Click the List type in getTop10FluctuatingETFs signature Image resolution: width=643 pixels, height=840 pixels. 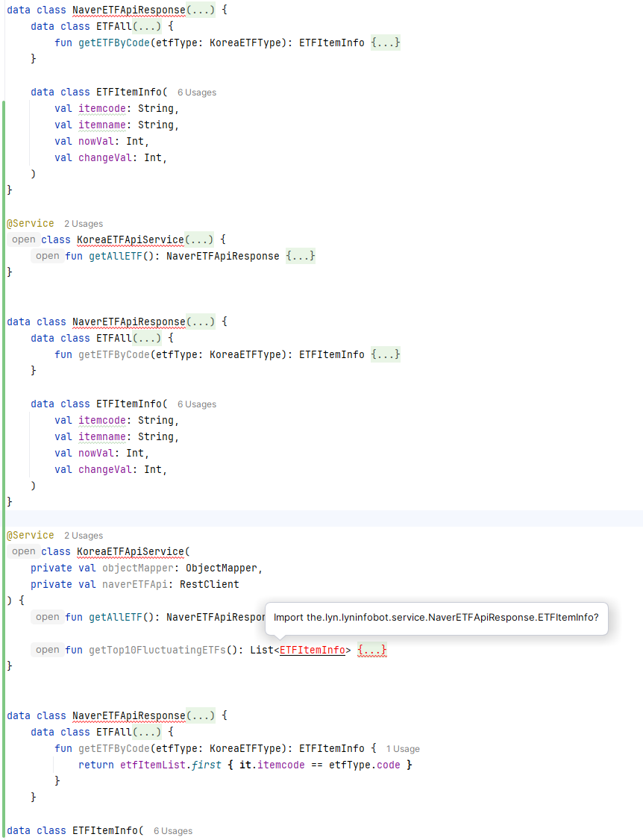[262, 651]
